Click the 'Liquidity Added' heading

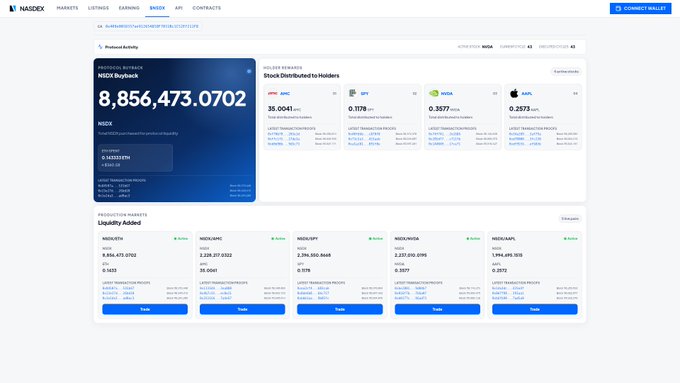[x=119, y=223]
